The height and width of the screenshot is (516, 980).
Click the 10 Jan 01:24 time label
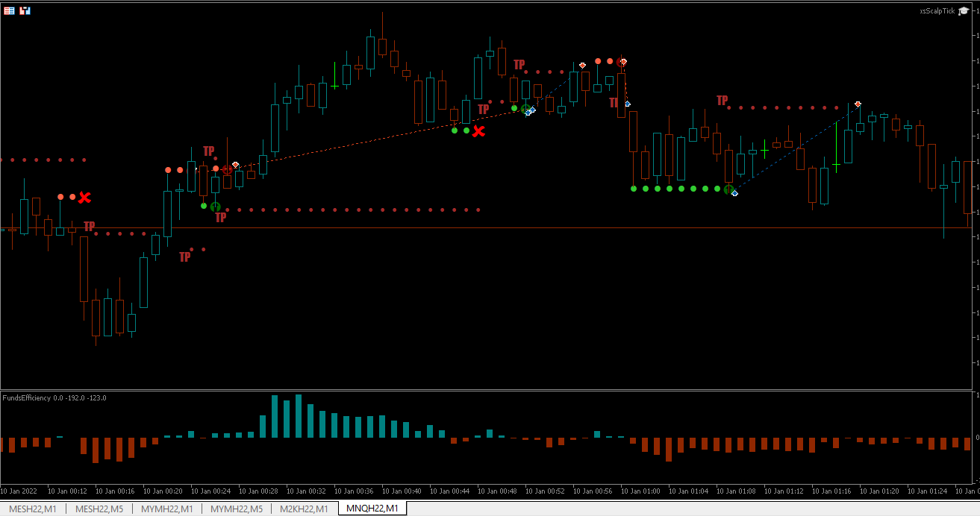tap(927, 491)
